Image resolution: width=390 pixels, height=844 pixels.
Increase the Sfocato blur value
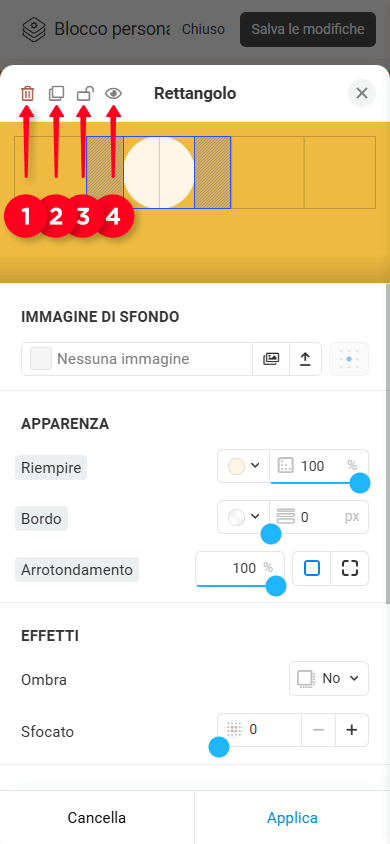pyautogui.click(x=352, y=730)
